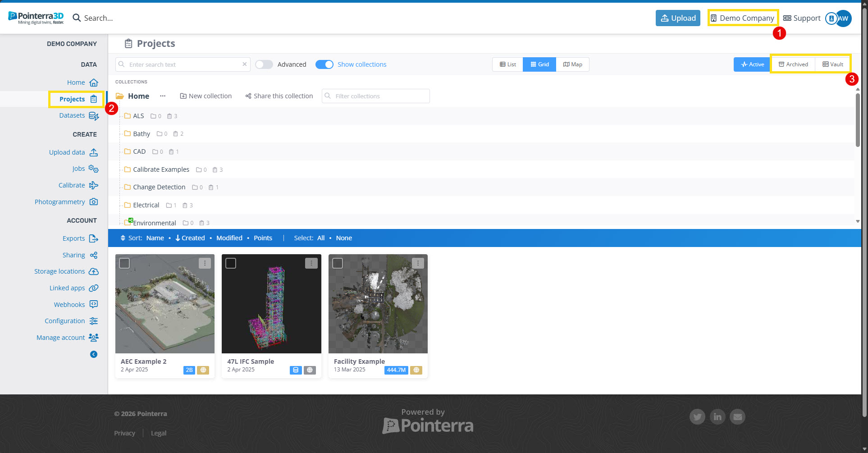Turn off Show collections toggle

click(x=324, y=64)
